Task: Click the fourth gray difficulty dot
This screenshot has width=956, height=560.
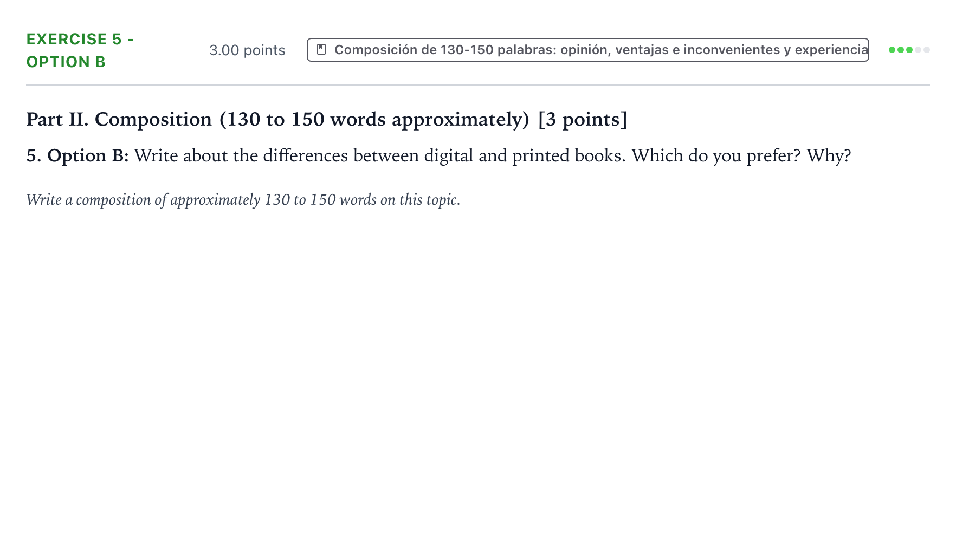Action: click(x=918, y=50)
